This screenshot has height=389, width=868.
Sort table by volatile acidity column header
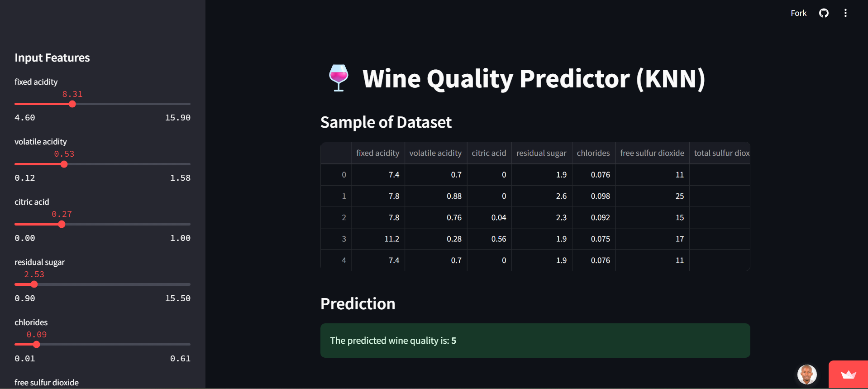point(435,153)
